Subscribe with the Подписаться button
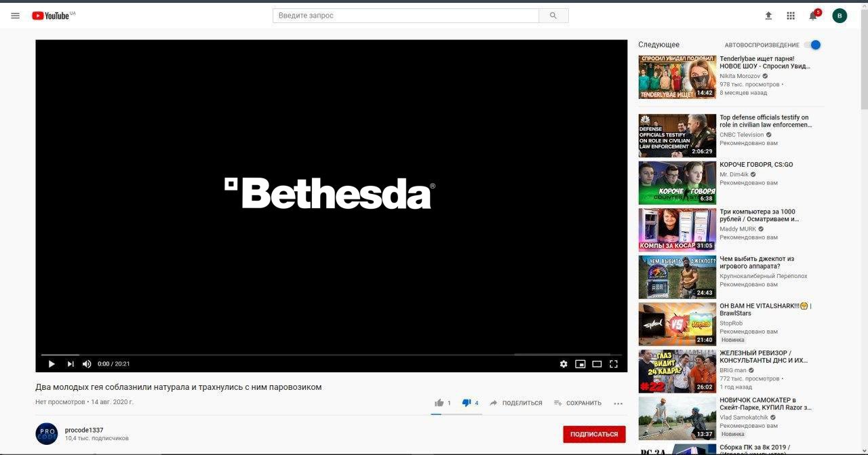Image resolution: width=868 pixels, height=455 pixels. (x=594, y=434)
